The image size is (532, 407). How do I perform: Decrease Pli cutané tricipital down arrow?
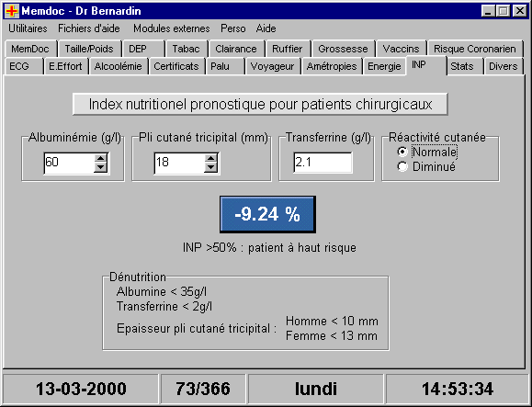[x=210, y=167]
